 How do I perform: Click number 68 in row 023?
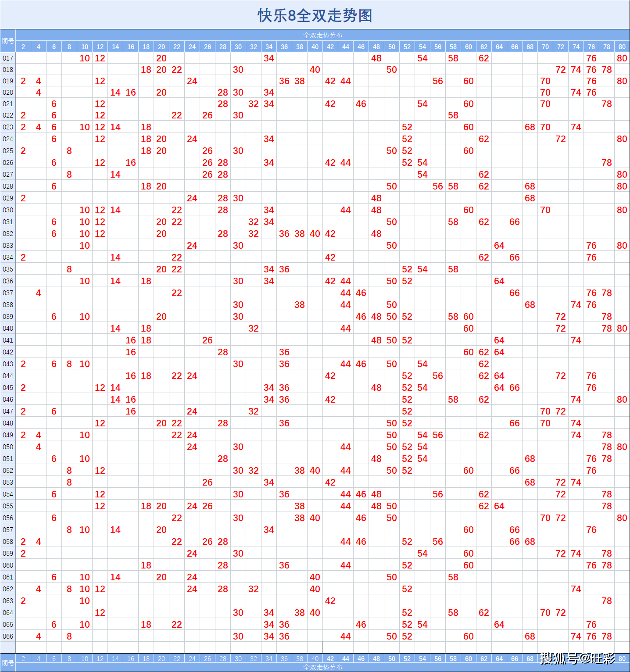pyautogui.click(x=530, y=127)
